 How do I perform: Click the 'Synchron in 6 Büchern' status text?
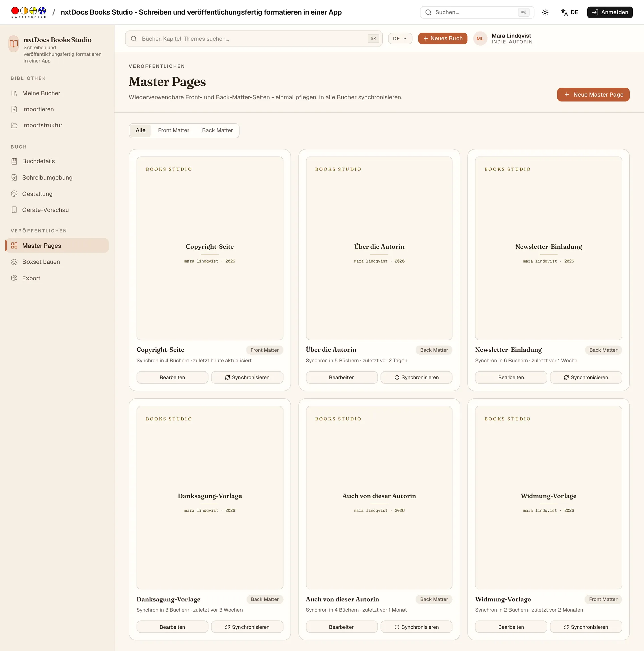pyautogui.click(x=501, y=361)
